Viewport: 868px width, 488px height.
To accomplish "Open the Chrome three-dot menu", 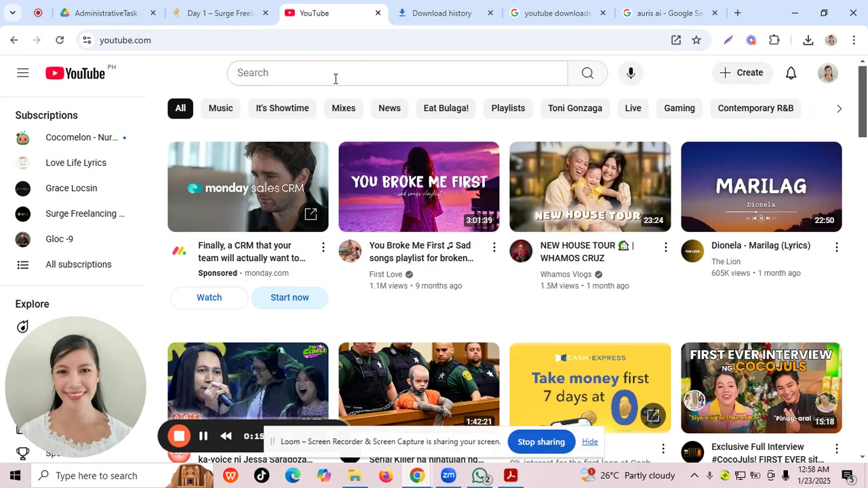I will pyautogui.click(x=854, y=40).
